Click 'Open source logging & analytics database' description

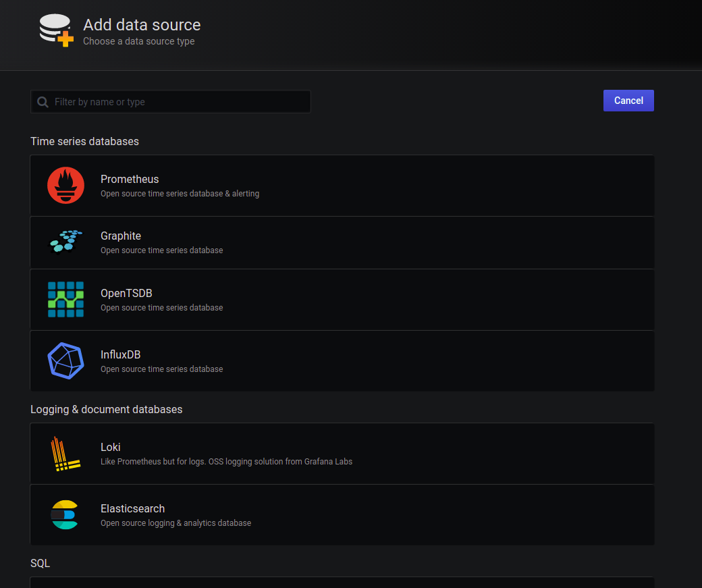175,523
